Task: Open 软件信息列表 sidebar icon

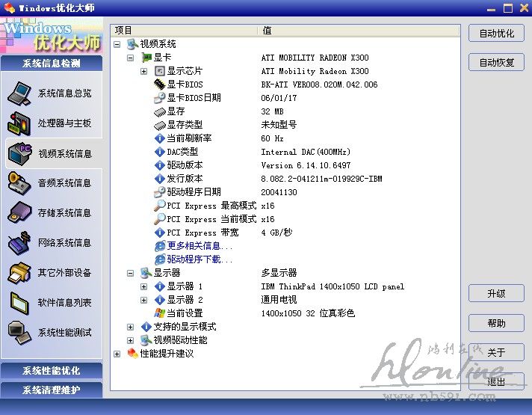Action: 19,303
